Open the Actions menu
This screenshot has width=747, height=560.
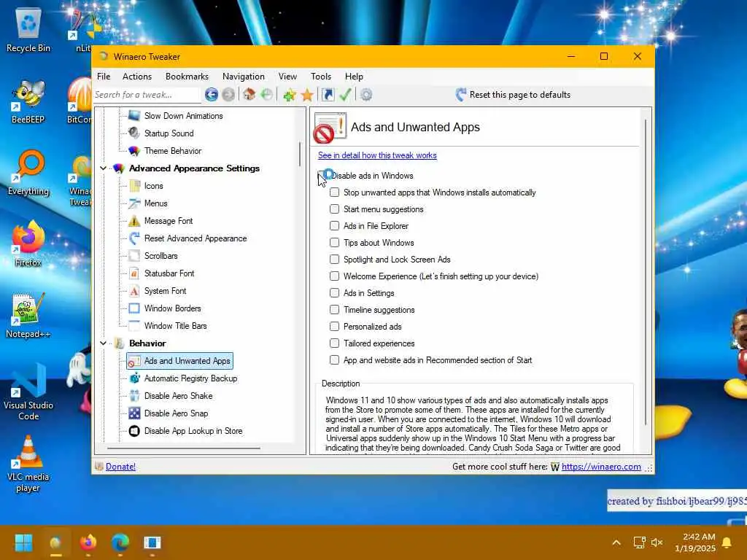(x=136, y=77)
